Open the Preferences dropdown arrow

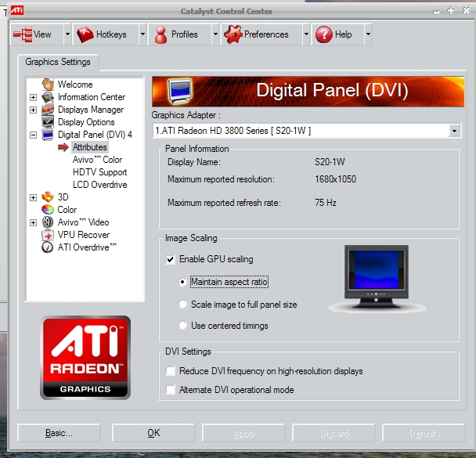(x=306, y=34)
